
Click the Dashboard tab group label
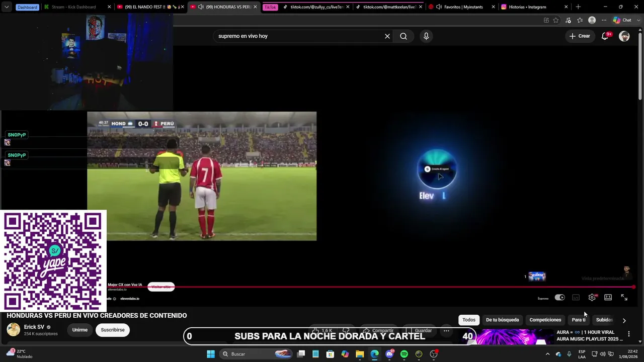pos(27,7)
